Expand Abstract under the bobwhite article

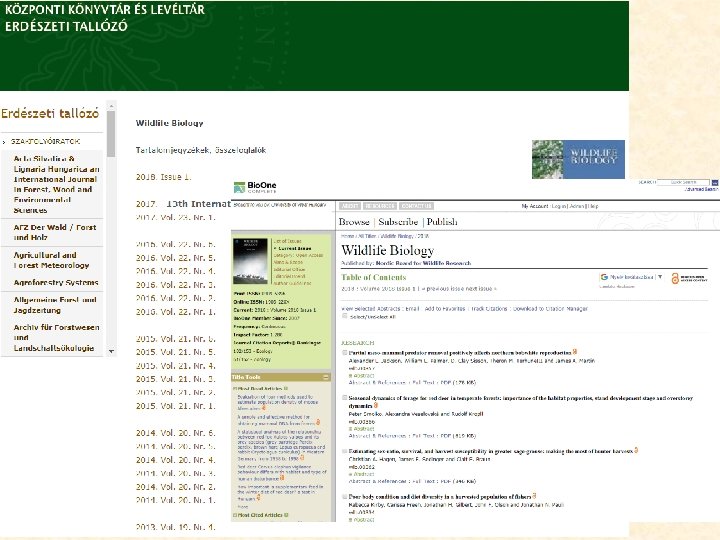pyautogui.click(x=362, y=375)
